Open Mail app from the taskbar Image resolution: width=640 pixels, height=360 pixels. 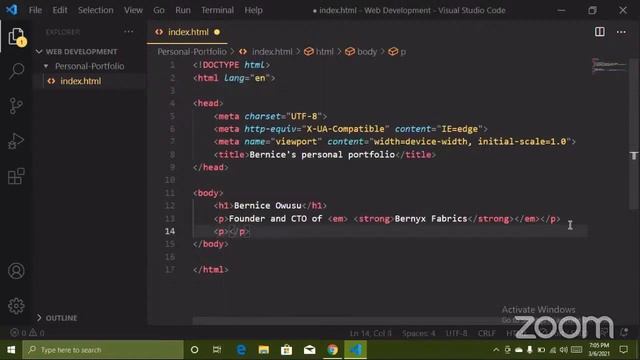pyautogui.click(x=309, y=350)
